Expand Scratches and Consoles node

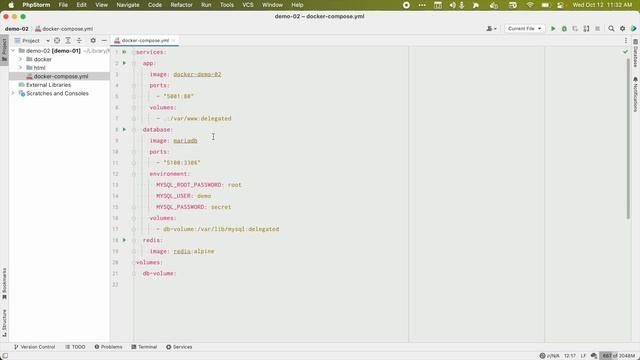point(13,93)
